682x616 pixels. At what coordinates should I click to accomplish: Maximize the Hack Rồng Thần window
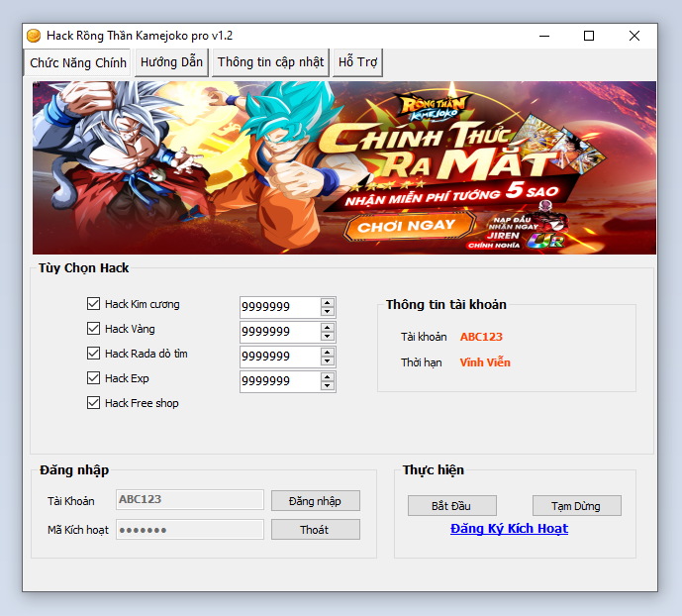[x=589, y=36]
